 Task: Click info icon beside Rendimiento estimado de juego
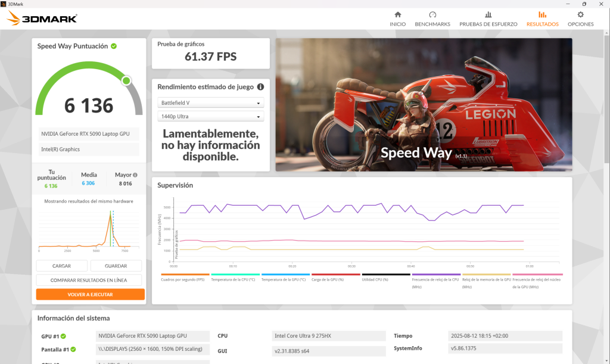pos(260,87)
